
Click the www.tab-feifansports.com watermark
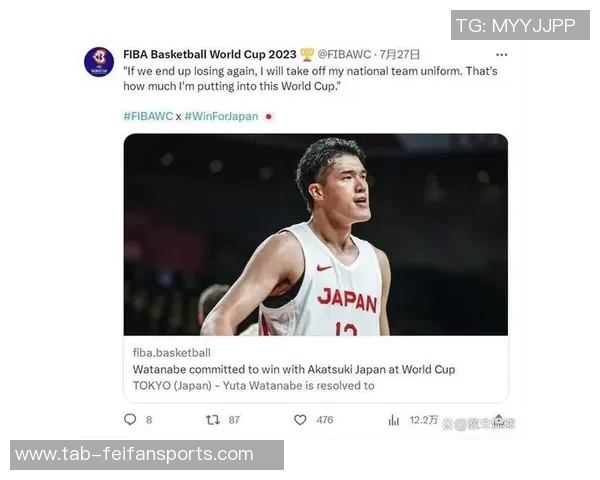coord(135,455)
